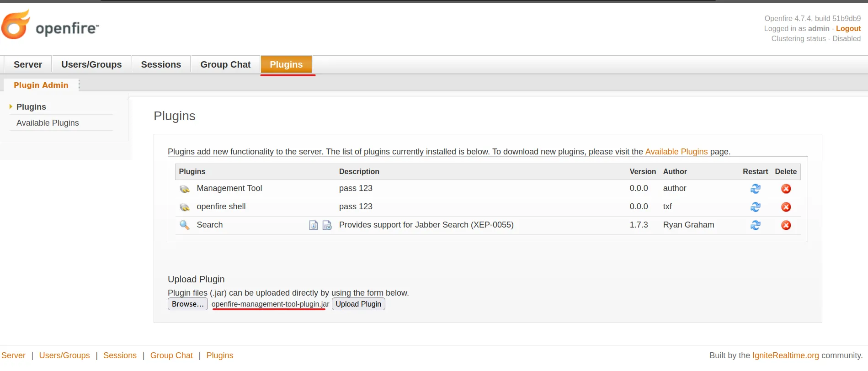Click version 1.7.3 in Search row
This screenshot has width=868, height=371.
point(639,225)
